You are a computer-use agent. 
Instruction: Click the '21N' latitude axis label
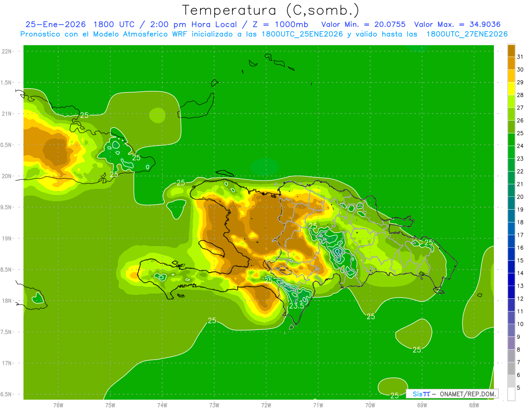[7, 114]
